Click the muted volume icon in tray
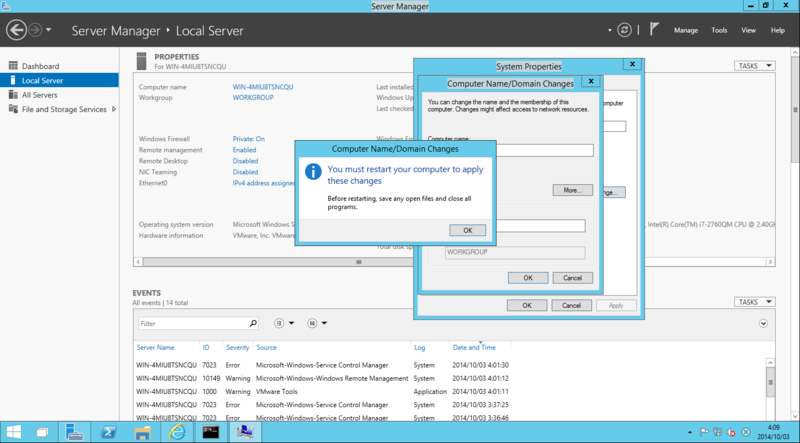This screenshot has height=443, width=800. point(731,432)
